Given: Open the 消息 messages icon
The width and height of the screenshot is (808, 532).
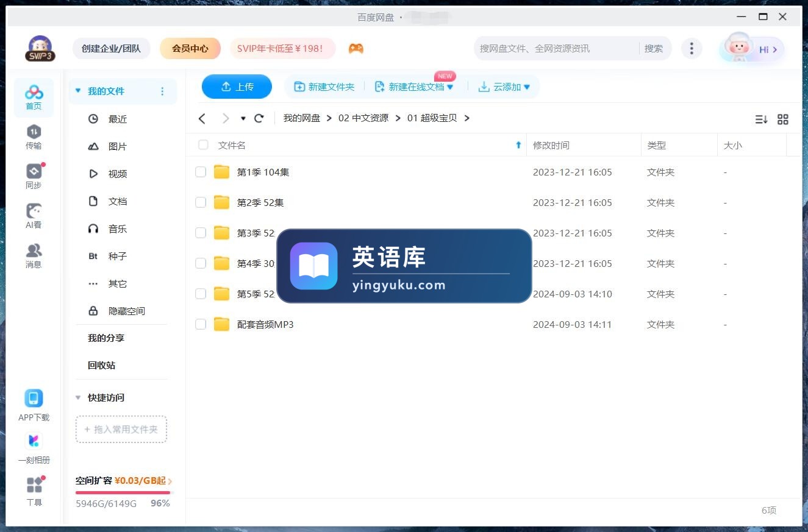Looking at the screenshot, I should click(x=34, y=255).
